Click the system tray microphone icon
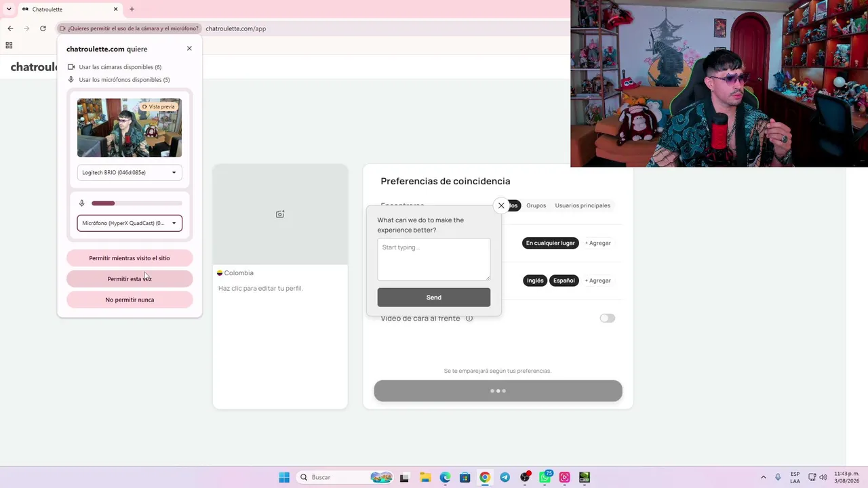 click(x=778, y=477)
